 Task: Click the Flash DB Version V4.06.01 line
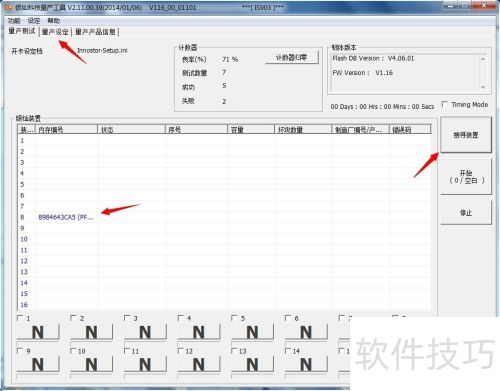pos(373,58)
